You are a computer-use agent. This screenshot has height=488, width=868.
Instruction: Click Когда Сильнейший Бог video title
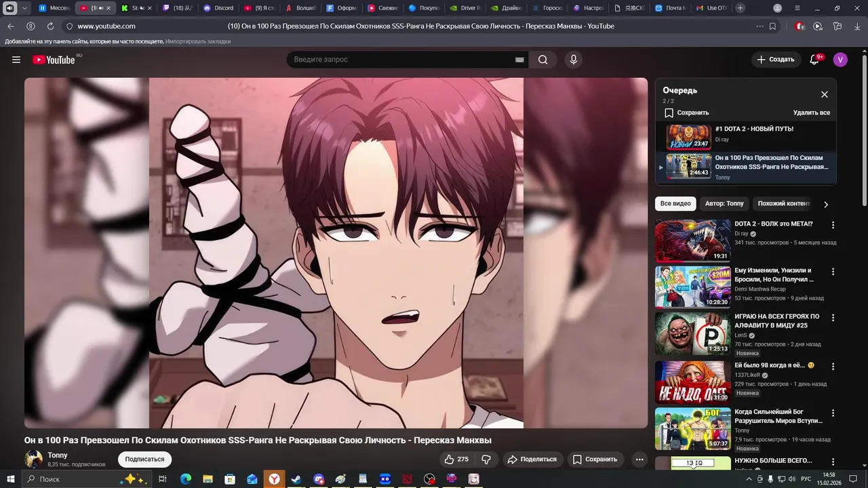(x=778, y=416)
